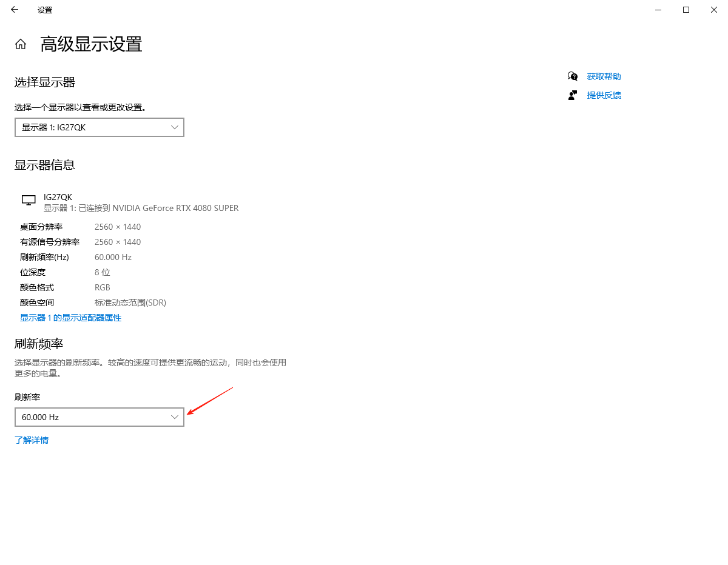
Task: Click the 提供反馈 person icon
Action: (x=572, y=95)
